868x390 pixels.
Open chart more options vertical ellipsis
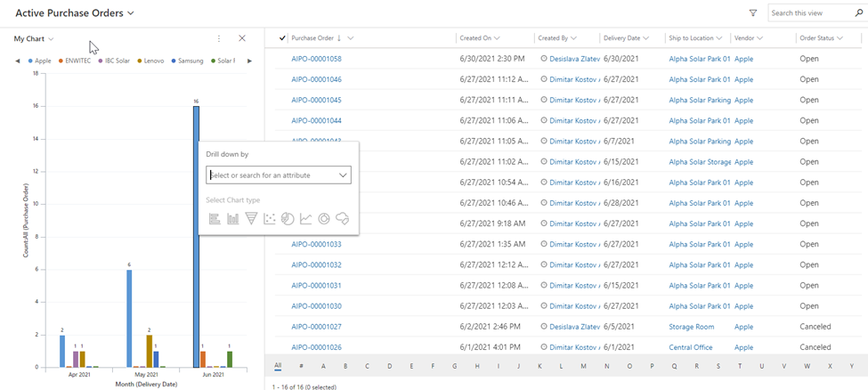coord(219,38)
